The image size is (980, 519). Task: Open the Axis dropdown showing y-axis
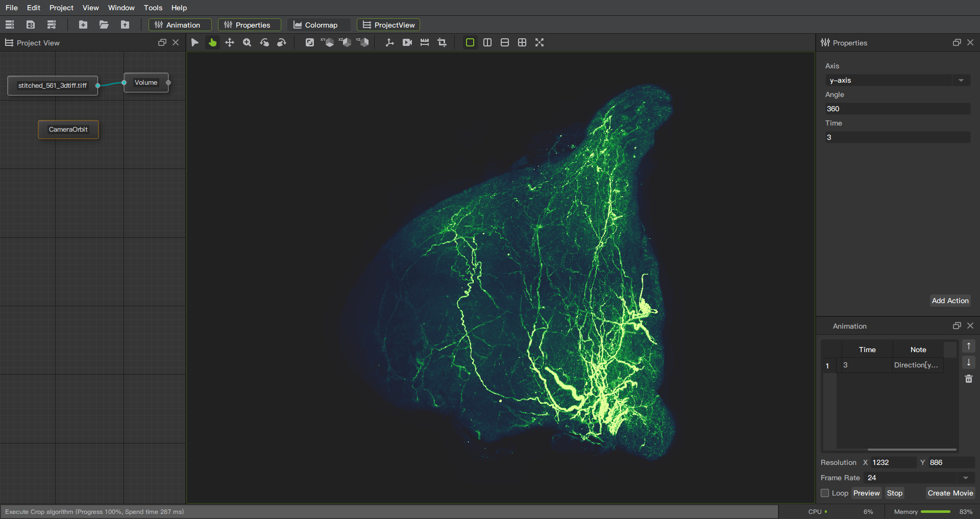coord(898,80)
